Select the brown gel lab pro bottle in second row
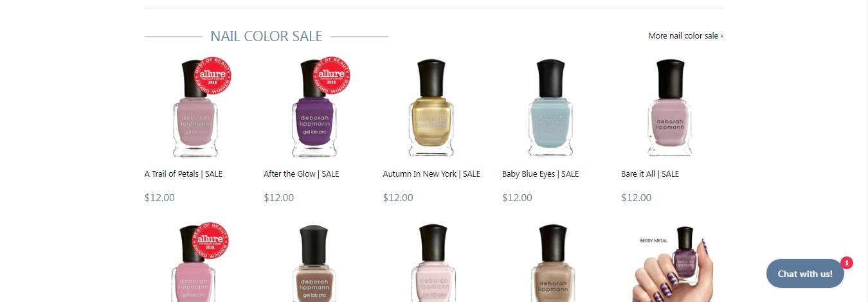The height and width of the screenshot is (302, 868). point(314,263)
